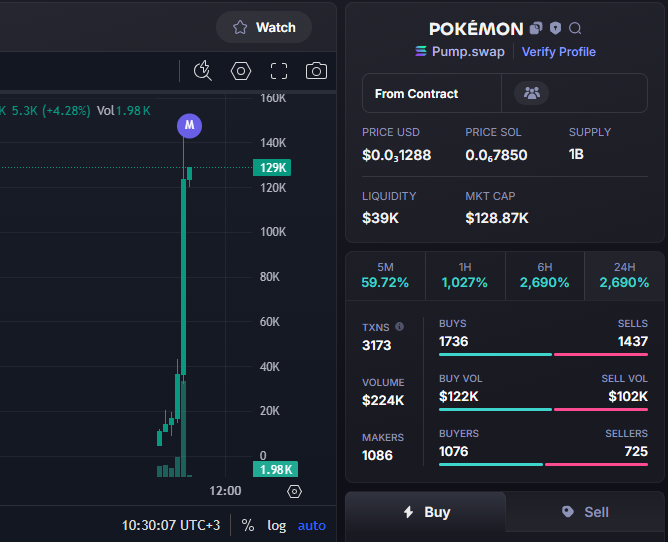This screenshot has height=542, width=668.
Task: Click the SUPPLY value 1B
Action: pyautogui.click(x=576, y=154)
